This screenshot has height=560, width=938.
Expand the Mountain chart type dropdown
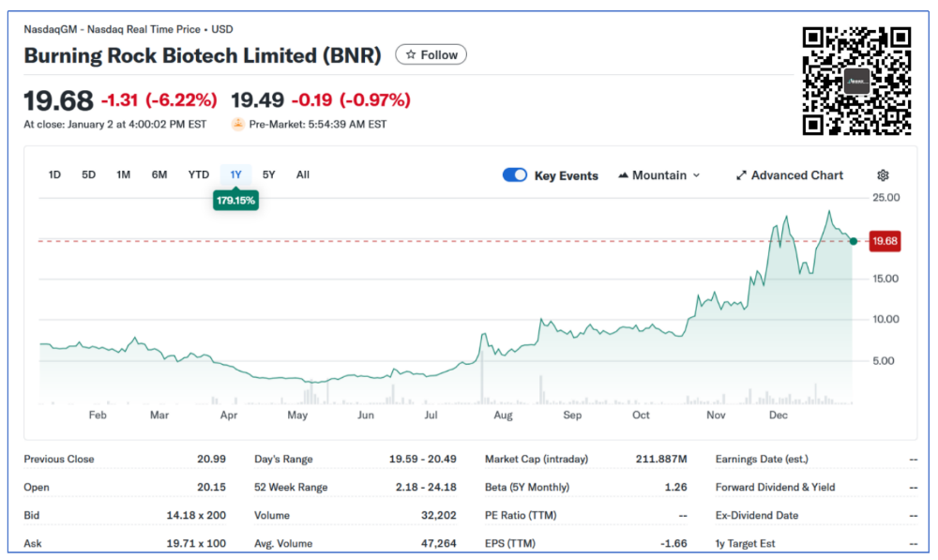pos(696,175)
